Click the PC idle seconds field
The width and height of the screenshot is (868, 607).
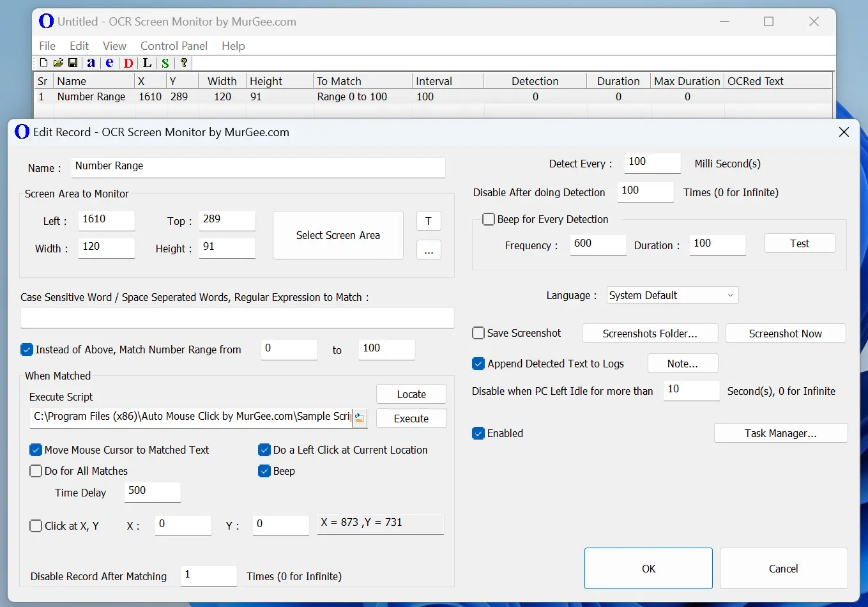[692, 390]
